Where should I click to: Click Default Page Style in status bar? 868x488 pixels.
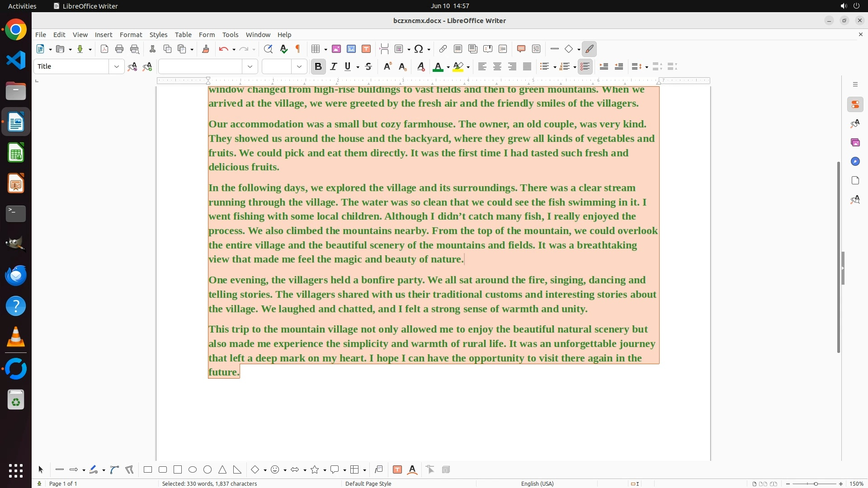[x=368, y=483]
